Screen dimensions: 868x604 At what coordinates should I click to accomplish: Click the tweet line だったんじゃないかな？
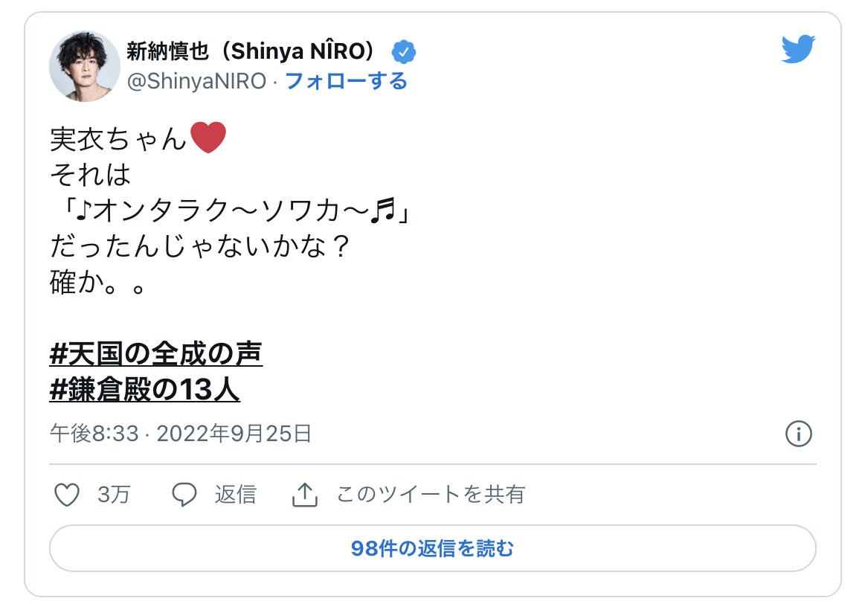click(x=199, y=248)
